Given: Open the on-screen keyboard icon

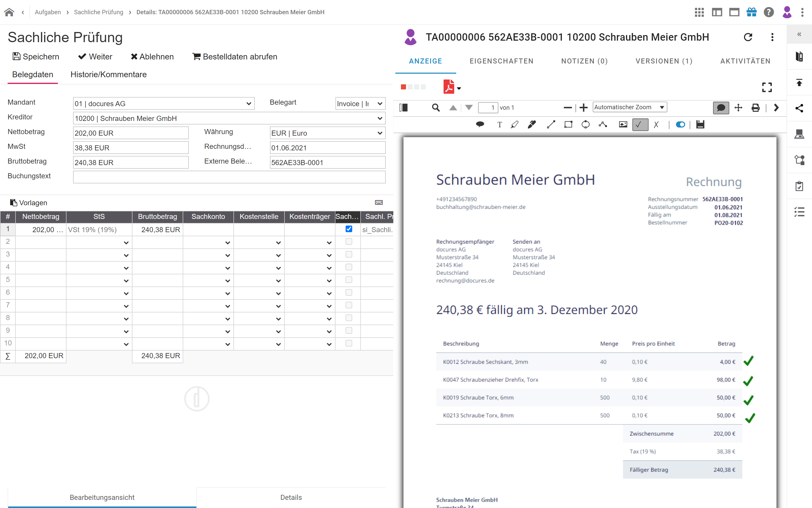Looking at the screenshot, I should tap(379, 202).
